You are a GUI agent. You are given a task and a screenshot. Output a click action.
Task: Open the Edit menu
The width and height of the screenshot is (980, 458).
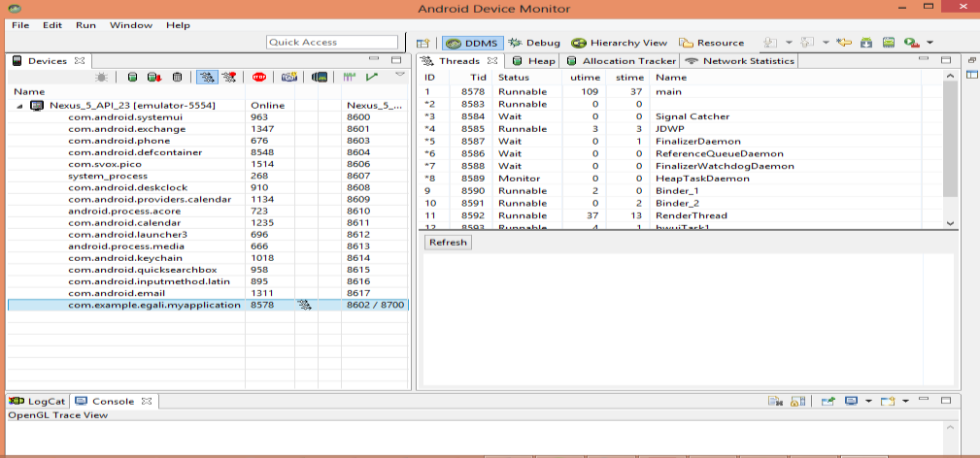[52, 25]
